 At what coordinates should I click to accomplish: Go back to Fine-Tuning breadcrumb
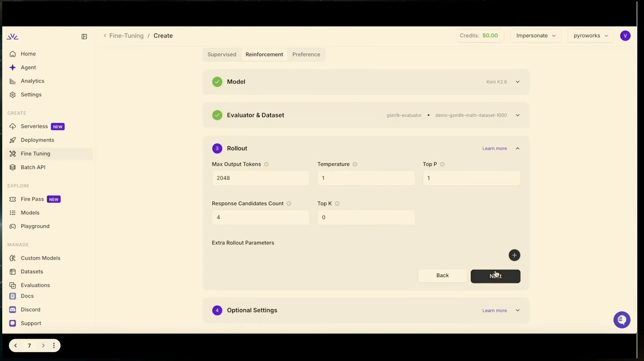coord(127,36)
